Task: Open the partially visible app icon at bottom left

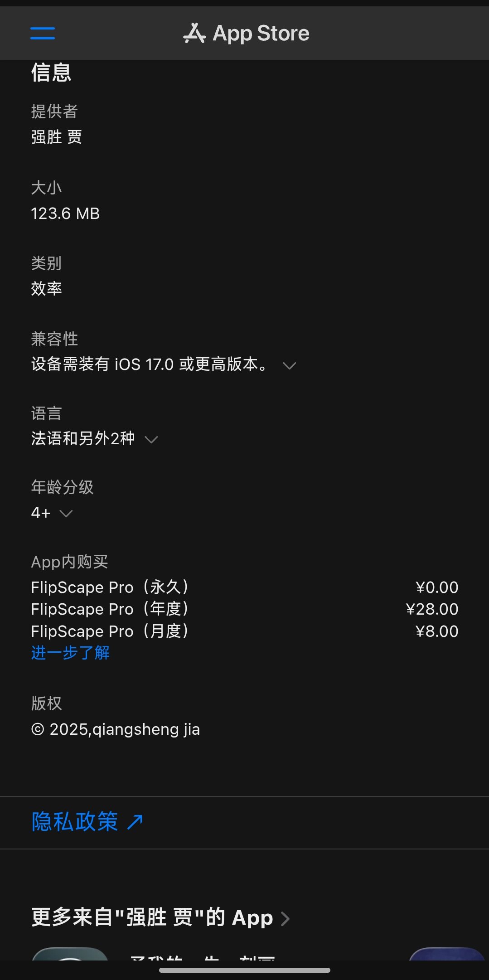Action: coord(70,953)
